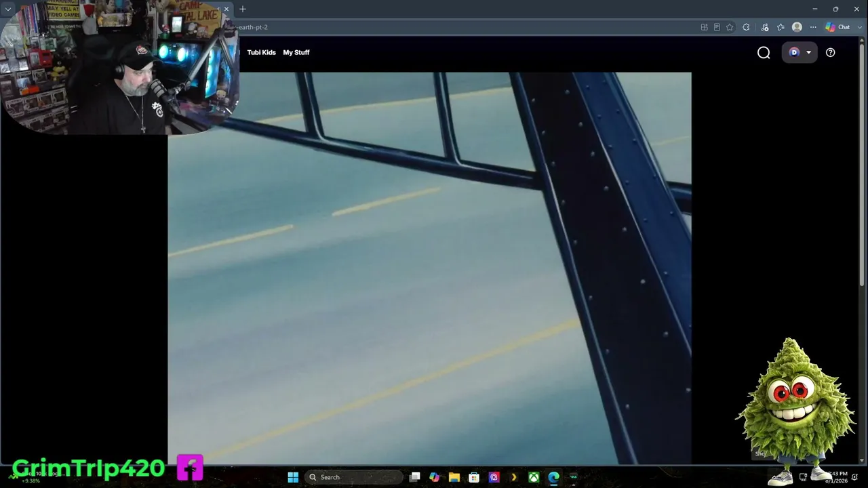
Task: Go to the Tubi Kids section
Action: click(x=261, y=52)
